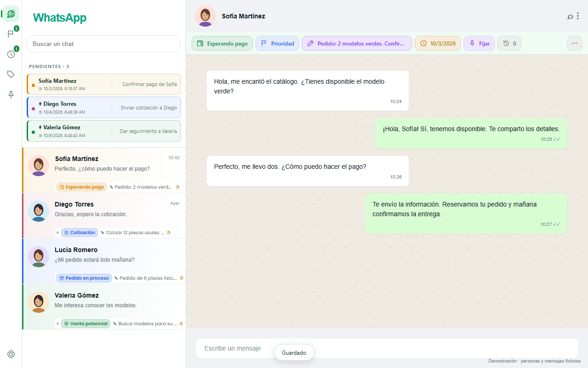
Task: Click Esperando pago tag in Sofía's chat row
Action: coord(81,187)
